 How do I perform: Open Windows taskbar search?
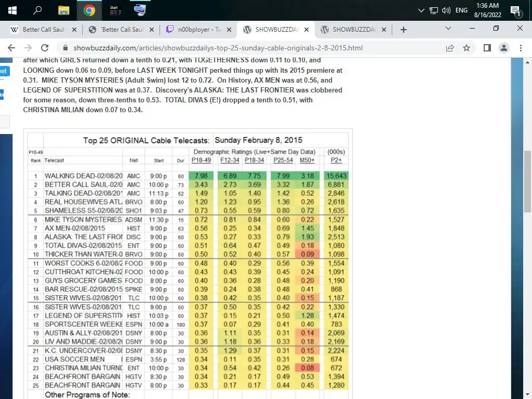pyautogui.click(x=37, y=10)
